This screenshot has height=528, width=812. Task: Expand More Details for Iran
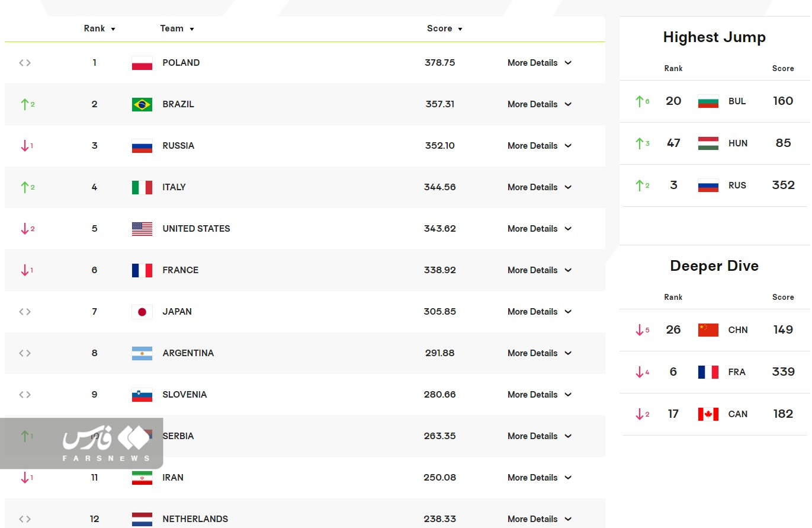pyautogui.click(x=539, y=478)
